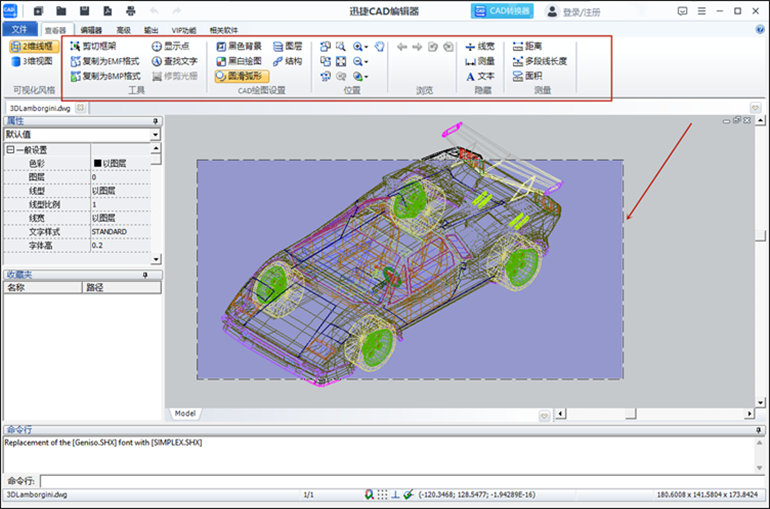Click the feedback message icon in title bar

click(x=682, y=11)
